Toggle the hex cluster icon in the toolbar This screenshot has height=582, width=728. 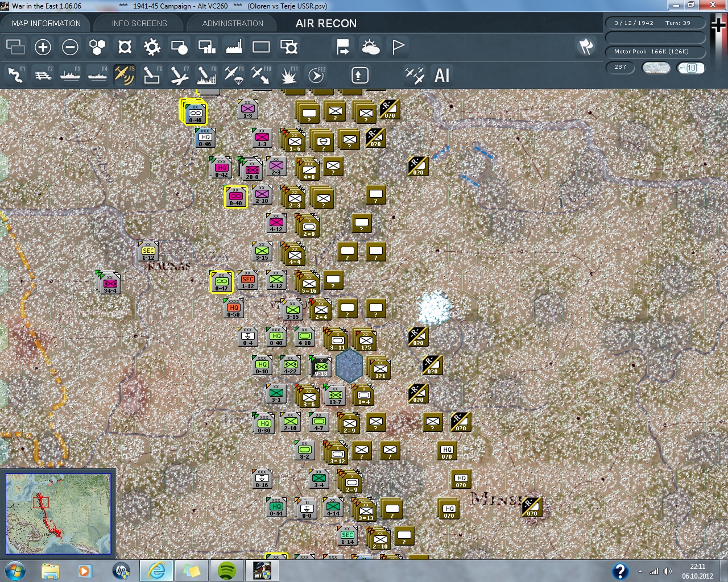(x=97, y=47)
